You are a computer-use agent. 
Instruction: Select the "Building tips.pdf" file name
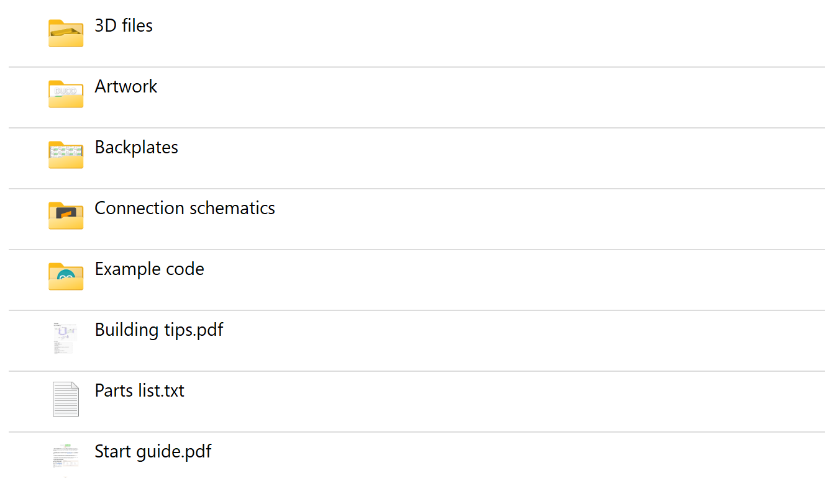(159, 330)
